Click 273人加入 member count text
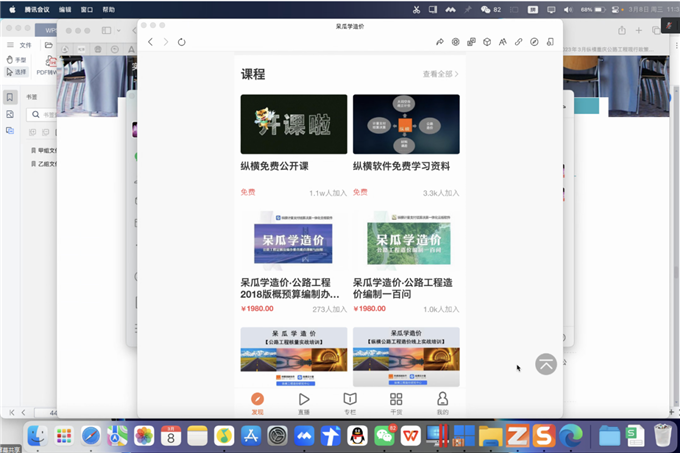The width and height of the screenshot is (680, 453). 330,309
